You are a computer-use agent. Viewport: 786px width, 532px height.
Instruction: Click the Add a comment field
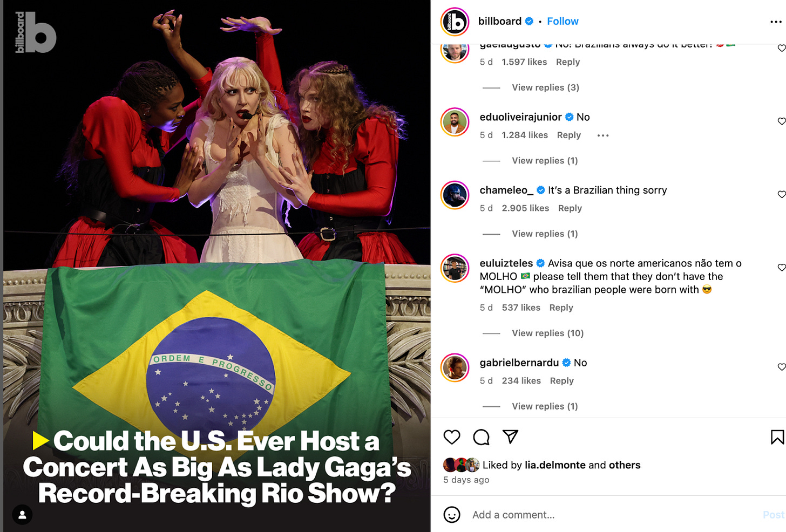point(613,515)
